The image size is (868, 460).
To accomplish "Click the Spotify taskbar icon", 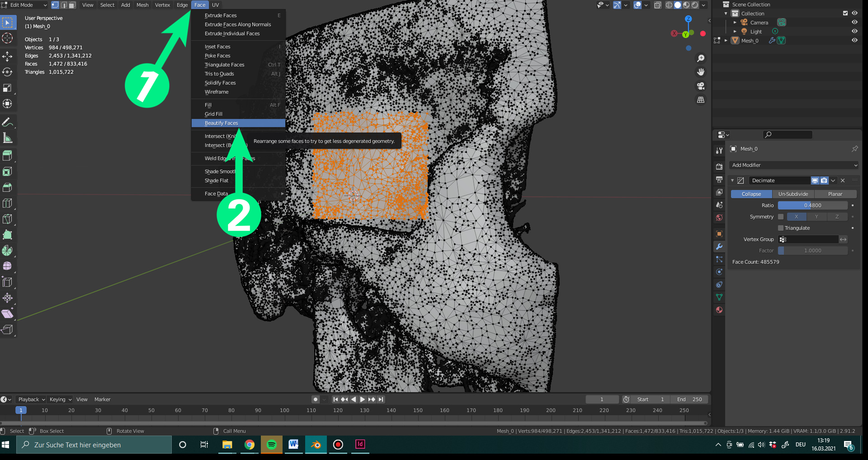I will 271,445.
